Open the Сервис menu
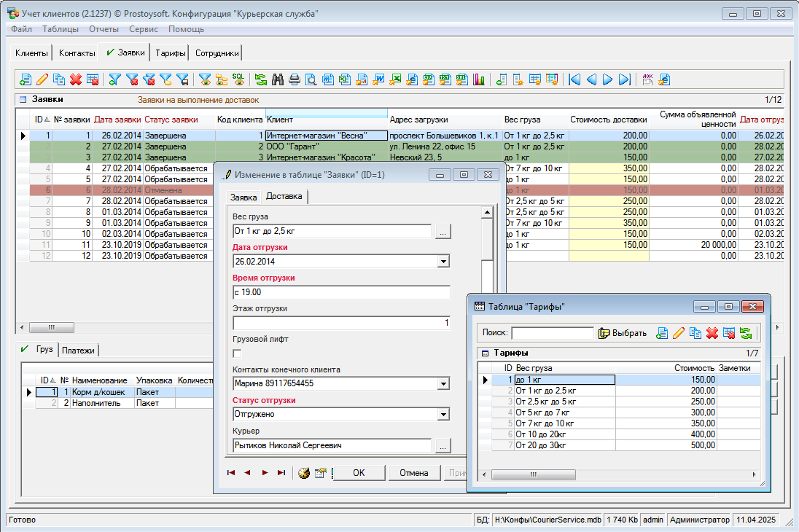 [x=144, y=29]
